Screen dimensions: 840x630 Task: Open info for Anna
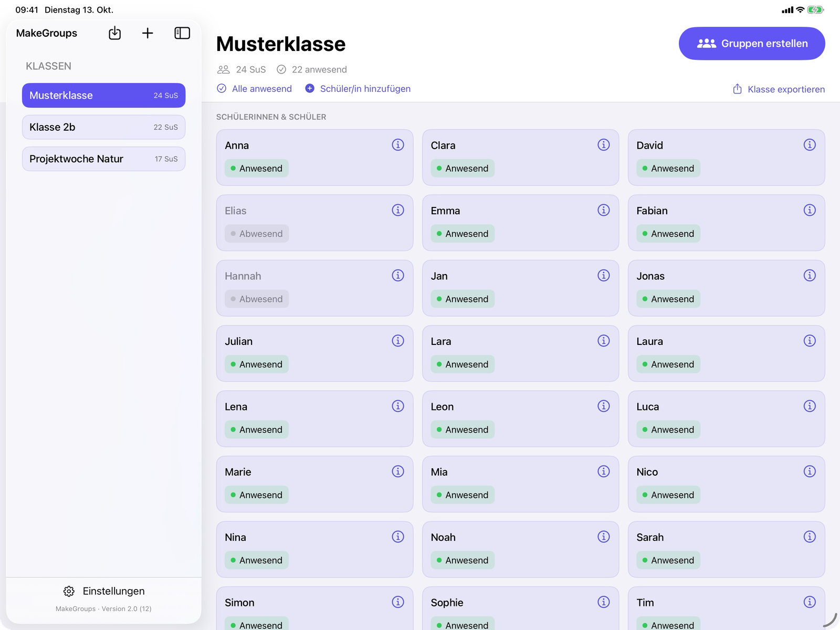[x=398, y=145]
